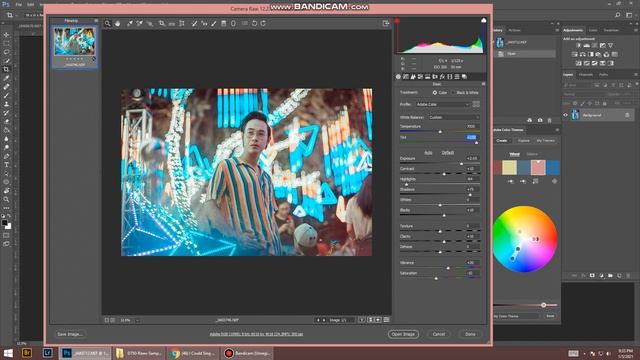The image size is (640, 360).
Task: Open the Explore tab in Color Themes
Action: coord(523,140)
